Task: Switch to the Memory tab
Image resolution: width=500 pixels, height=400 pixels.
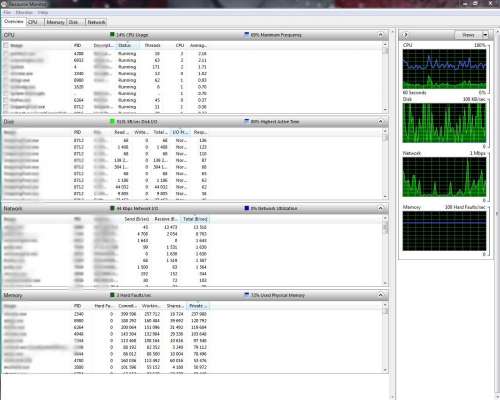Action: tap(56, 22)
